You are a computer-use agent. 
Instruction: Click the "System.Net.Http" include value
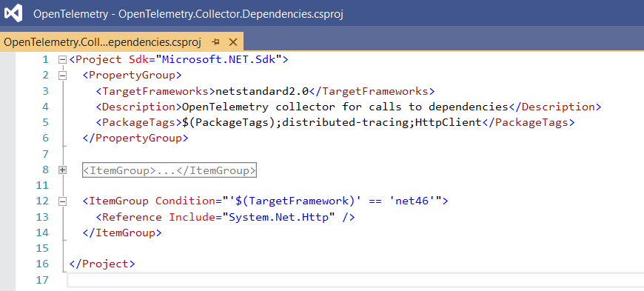[x=279, y=217]
